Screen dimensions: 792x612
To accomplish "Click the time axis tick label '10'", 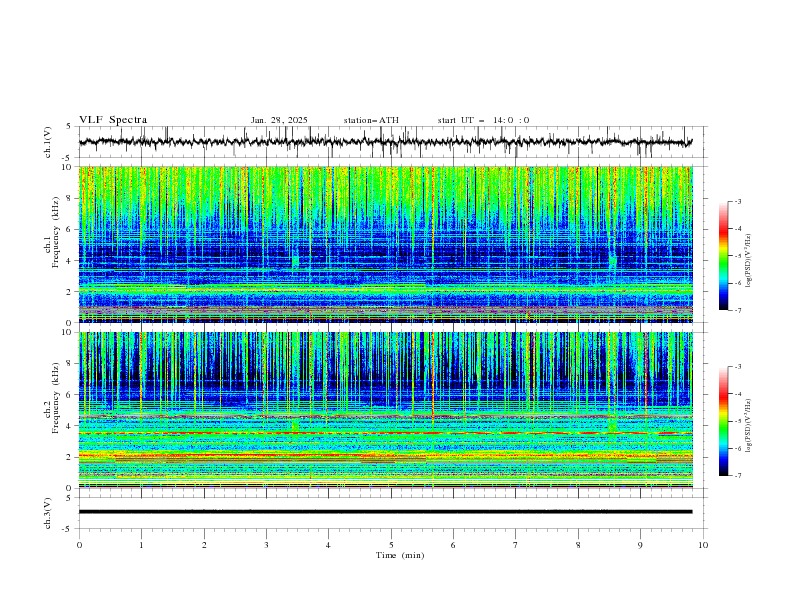I will pos(703,545).
